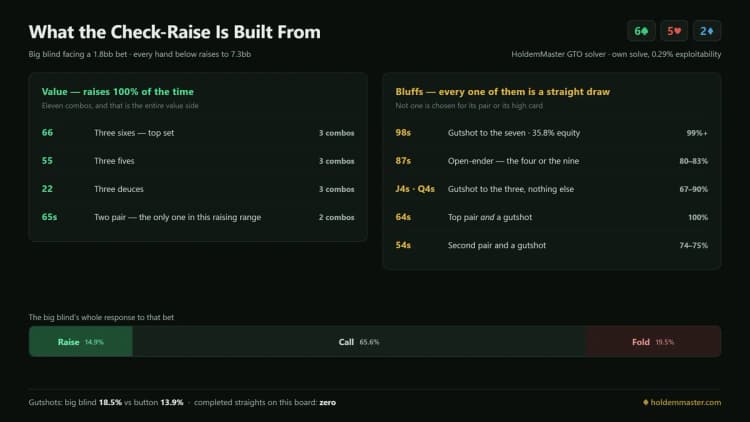The image size is (750, 422).
Task: Click the 54s second pair row
Action: point(551,245)
